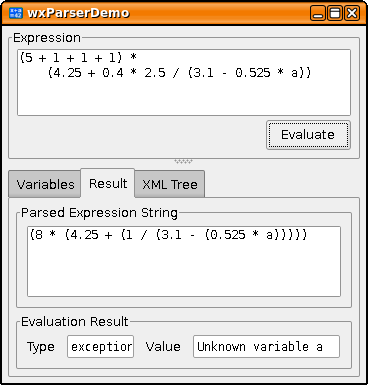Minimize the wxParserDemo window

click(x=318, y=13)
